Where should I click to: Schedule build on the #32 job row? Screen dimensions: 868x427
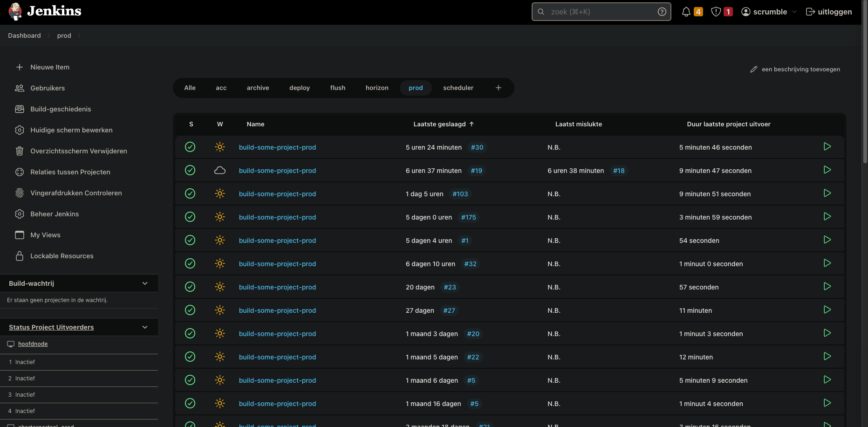coord(827,263)
